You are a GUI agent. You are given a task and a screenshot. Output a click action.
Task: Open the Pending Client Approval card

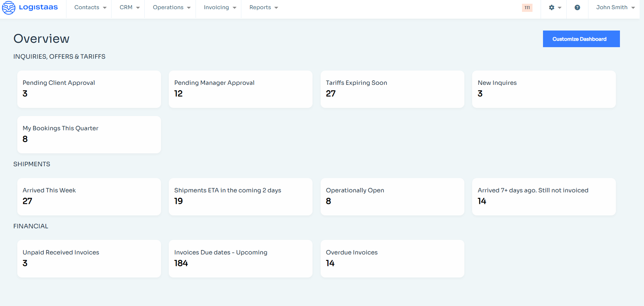point(89,89)
